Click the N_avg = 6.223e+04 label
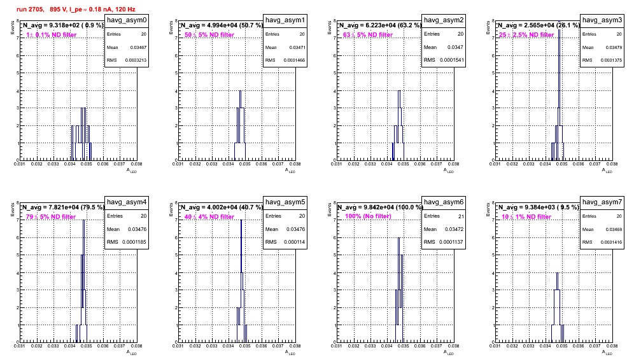 (x=381, y=25)
